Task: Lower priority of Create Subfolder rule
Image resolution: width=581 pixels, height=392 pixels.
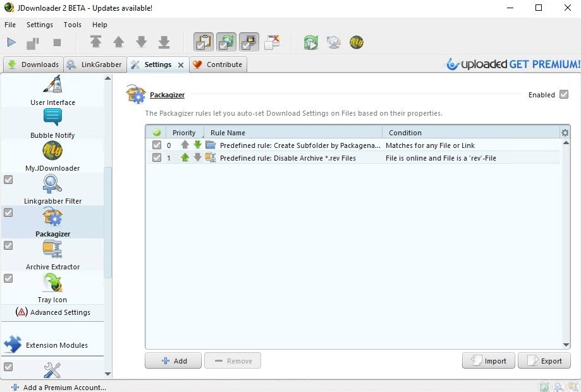Action: [x=197, y=145]
